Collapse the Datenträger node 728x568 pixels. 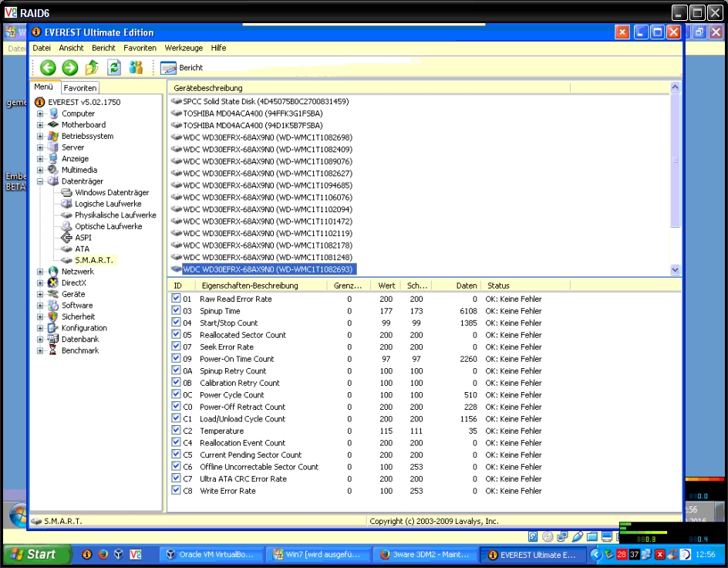(40, 181)
